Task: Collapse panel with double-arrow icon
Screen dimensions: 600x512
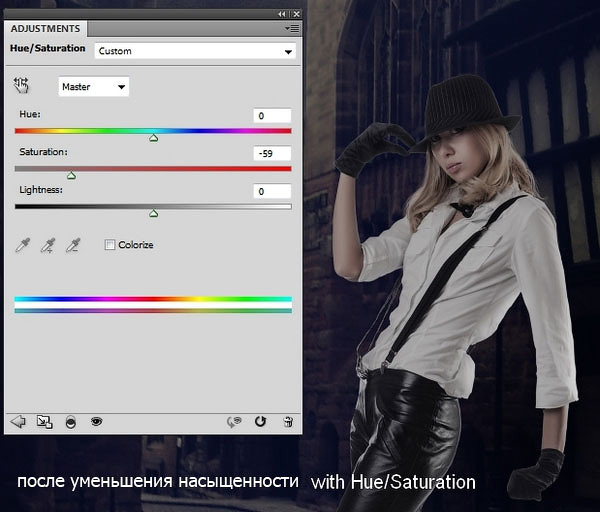Action: 282,14
